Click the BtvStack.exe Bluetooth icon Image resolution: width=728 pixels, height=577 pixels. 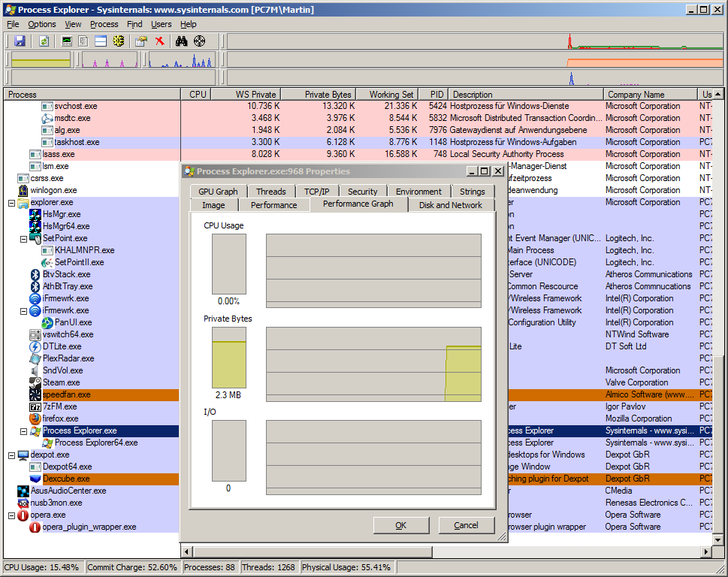point(35,274)
